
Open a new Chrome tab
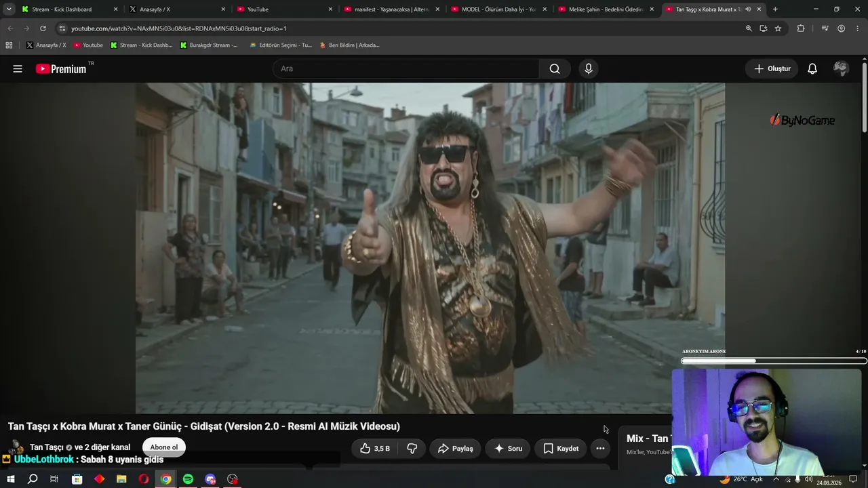(775, 9)
